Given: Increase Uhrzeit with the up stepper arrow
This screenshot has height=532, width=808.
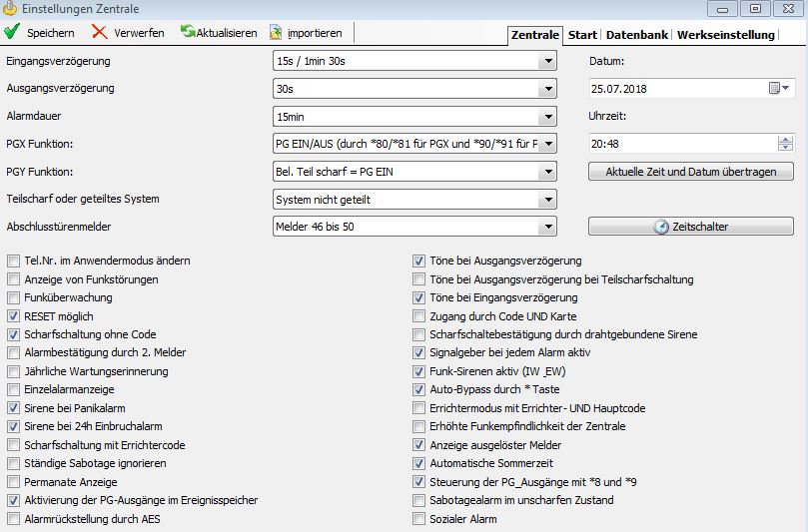Looking at the screenshot, I should (x=785, y=139).
